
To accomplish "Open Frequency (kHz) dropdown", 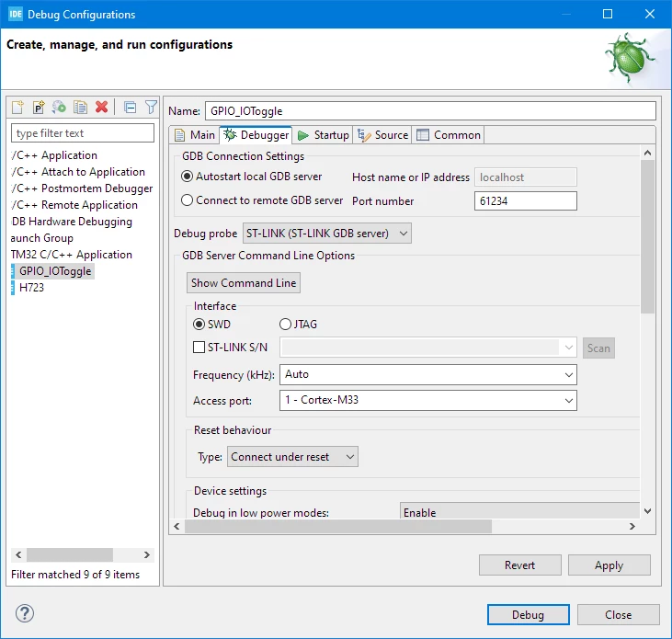I will 428,374.
